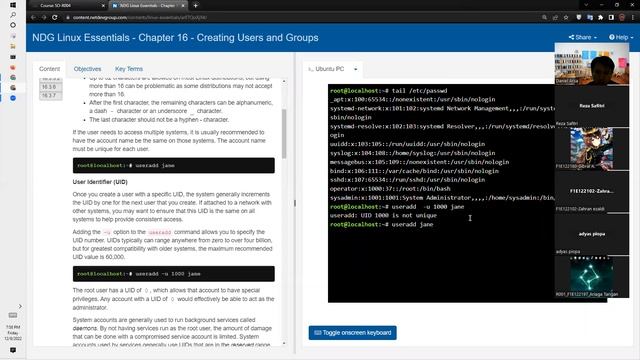This screenshot has width=640, height=360.
Task: Click the pane splitter handle
Action: coord(295,203)
